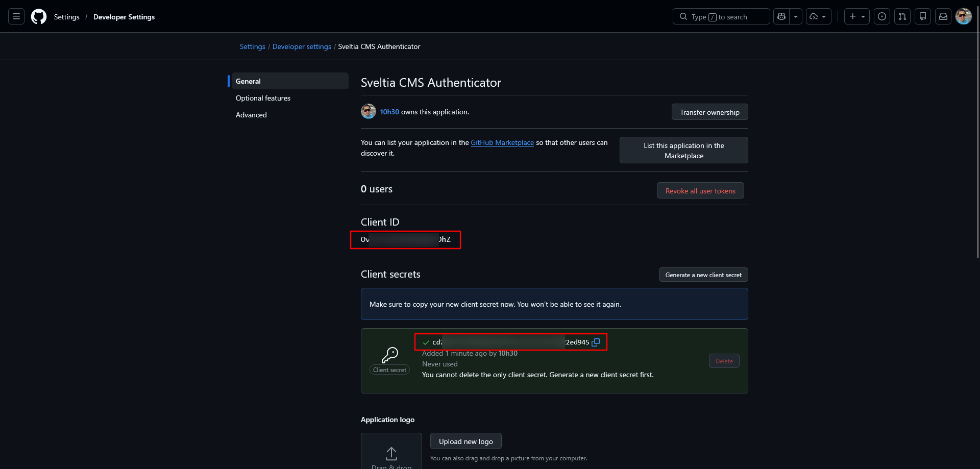Image resolution: width=980 pixels, height=469 pixels.
Task: Open the repositories icon in the header
Action: point(923,17)
